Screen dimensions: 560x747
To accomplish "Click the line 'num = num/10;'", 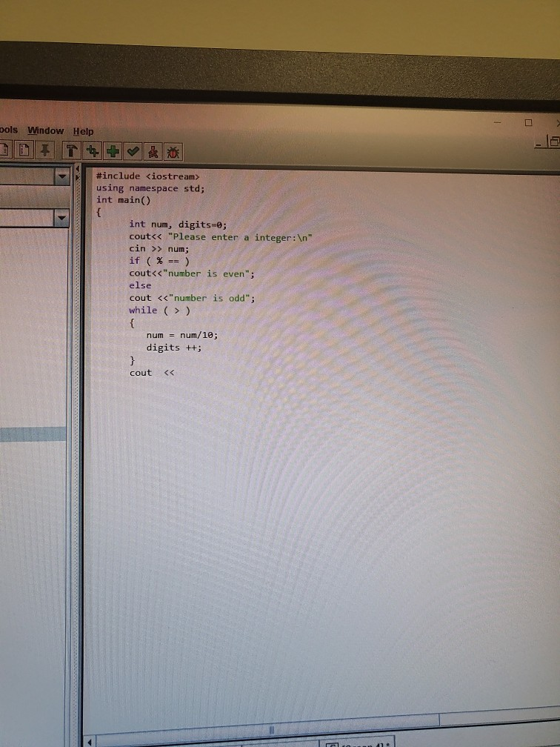I will [182, 336].
